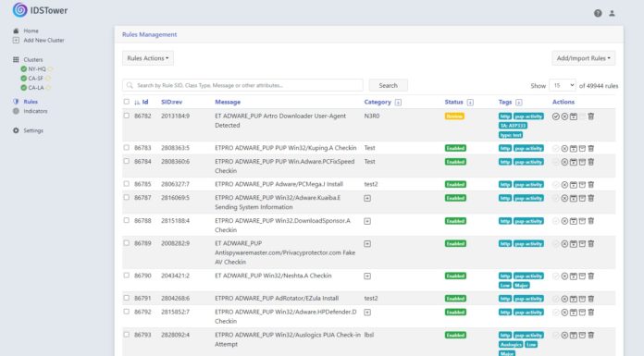Check the box for rule 86785
The height and width of the screenshot is (356, 644).
pyautogui.click(x=127, y=184)
